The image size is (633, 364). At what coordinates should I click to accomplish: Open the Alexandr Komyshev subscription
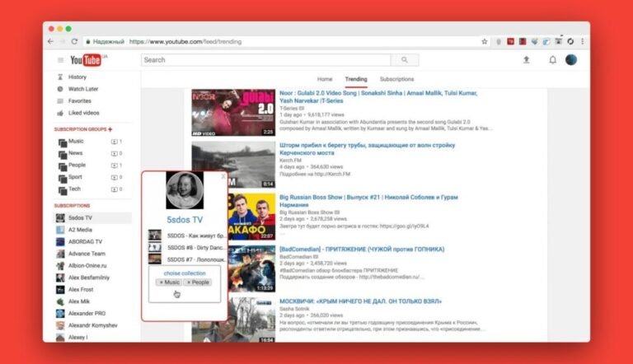(x=93, y=325)
